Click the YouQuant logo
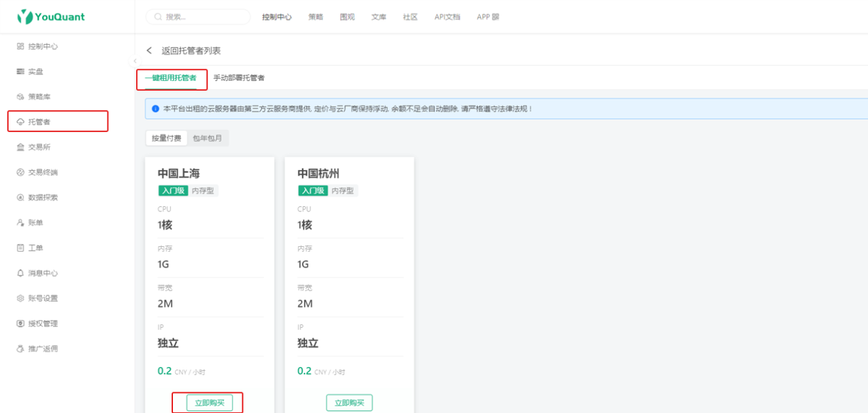 coord(51,17)
